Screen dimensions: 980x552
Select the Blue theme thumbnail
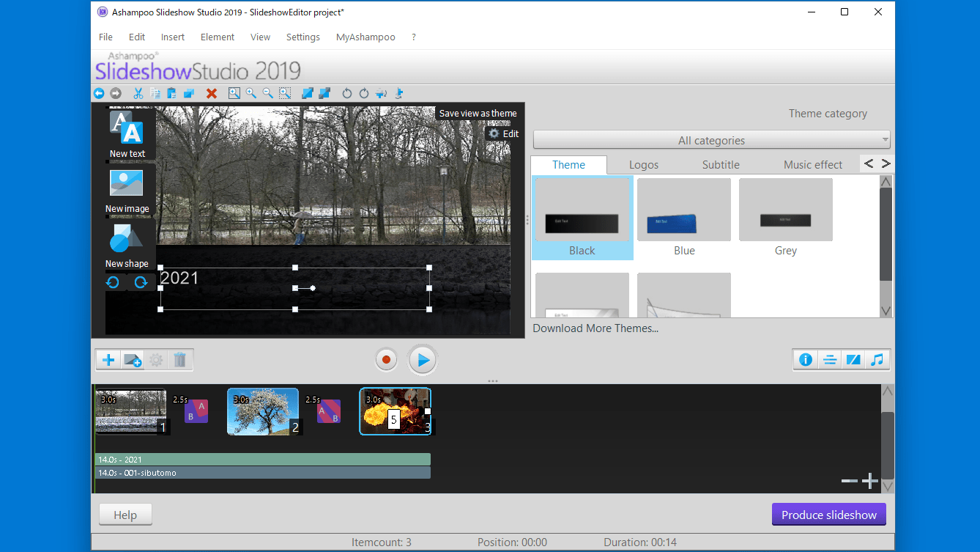tap(684, 210)
